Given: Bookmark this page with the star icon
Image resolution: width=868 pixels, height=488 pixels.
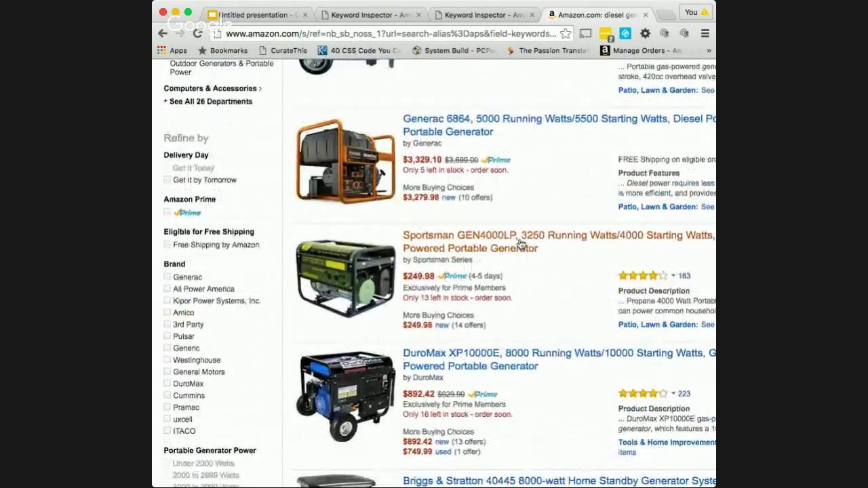Looking at the screenshot, I should pyautogui.click(x=566, y=33).
